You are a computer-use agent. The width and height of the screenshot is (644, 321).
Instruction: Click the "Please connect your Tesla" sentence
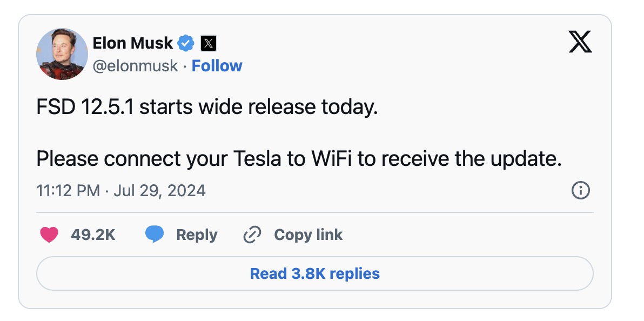pyautogui.click(x=299, y=159)
